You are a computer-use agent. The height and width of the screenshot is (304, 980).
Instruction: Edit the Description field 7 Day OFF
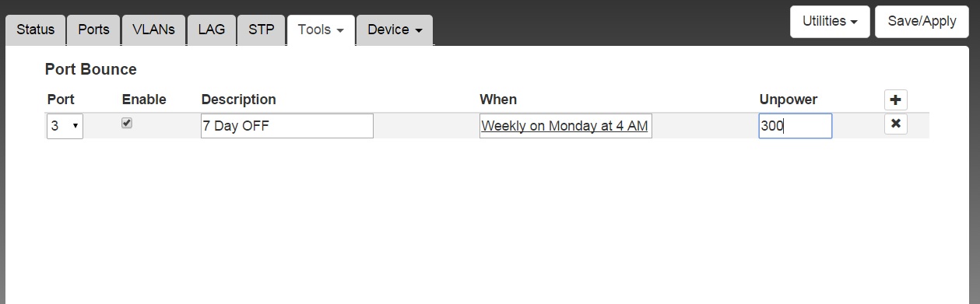pos(287,126)
